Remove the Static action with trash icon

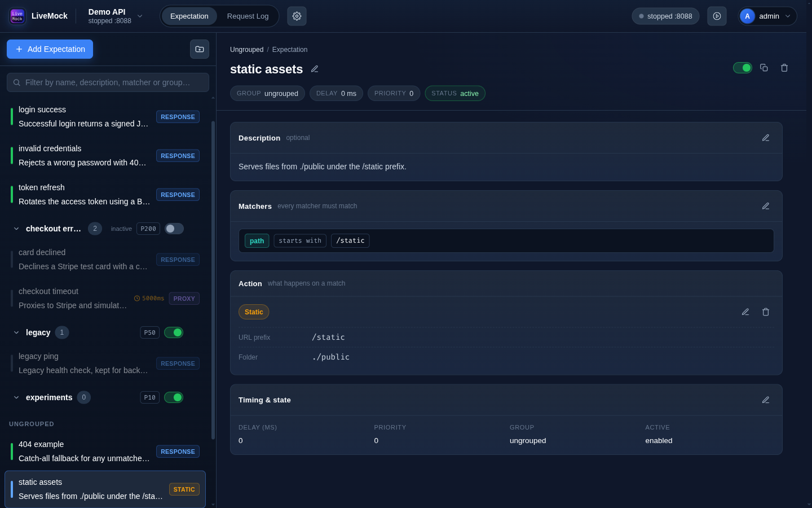(766, 312)
